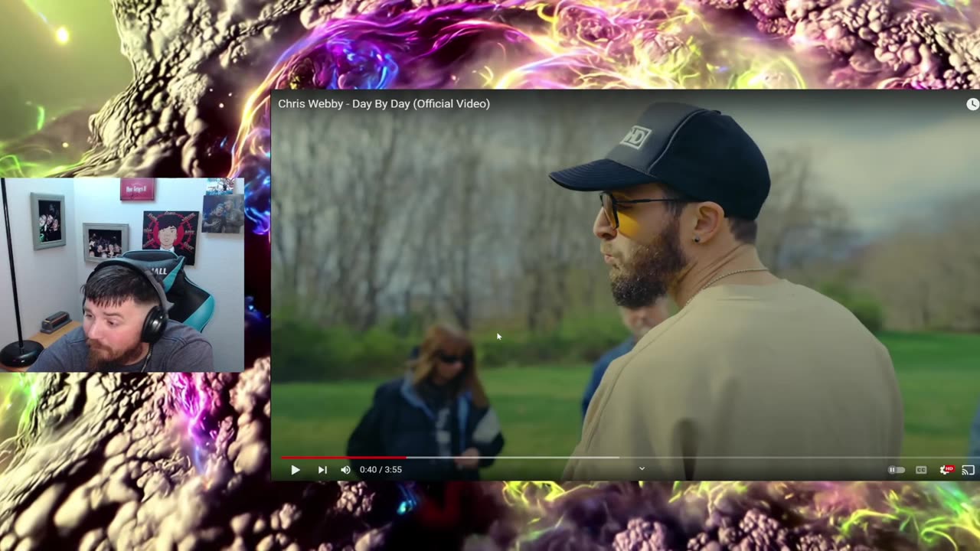Screen dimensions: 980x551
Task: Skip to the next video
Action: 322,470
